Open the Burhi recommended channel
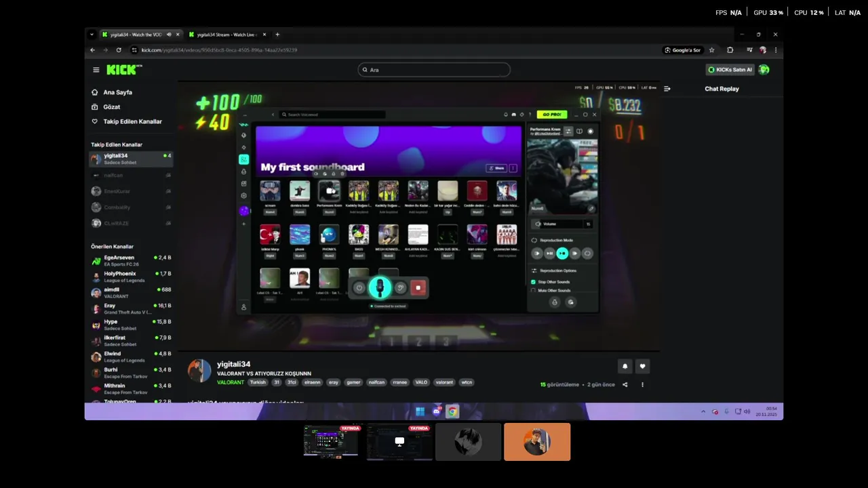The height and width of the screenshot is (488, 868). tap(131, 372)
